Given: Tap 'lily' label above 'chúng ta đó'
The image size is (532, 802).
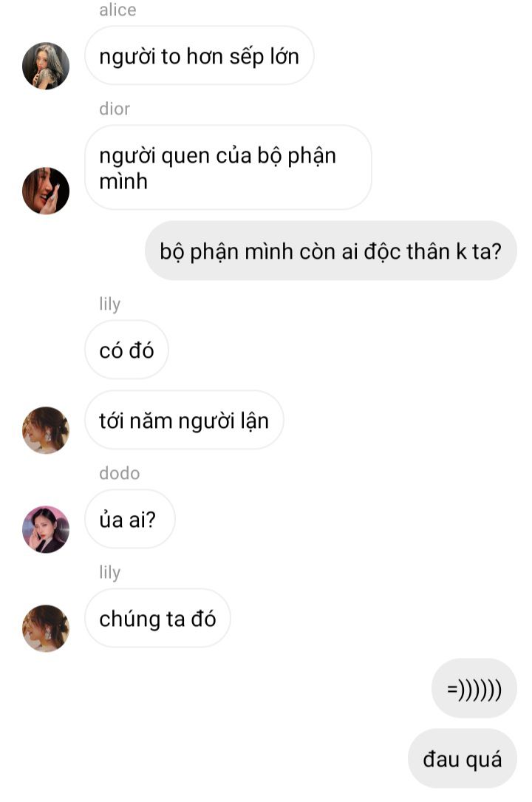Looking at the screenshot, I should point(110,572).
